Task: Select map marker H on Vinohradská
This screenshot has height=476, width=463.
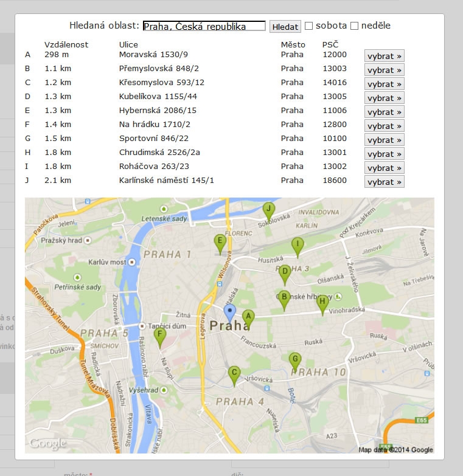Action: point(323,302)
